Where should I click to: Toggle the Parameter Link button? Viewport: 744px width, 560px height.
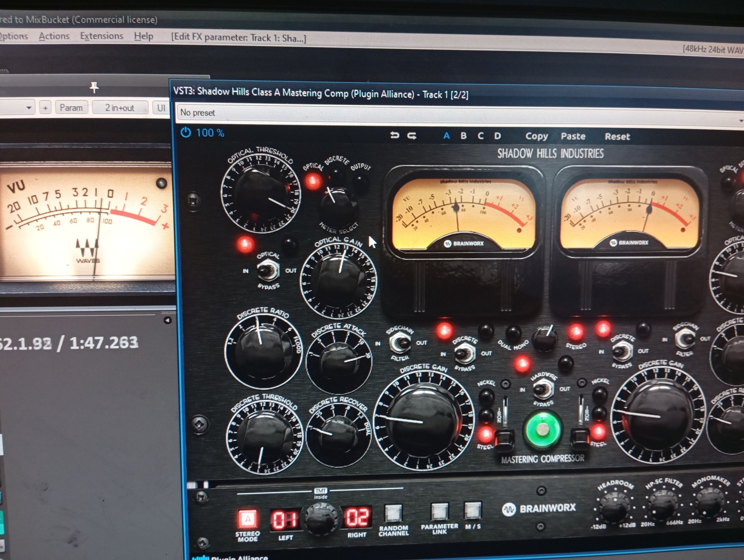tap(439, 511)
